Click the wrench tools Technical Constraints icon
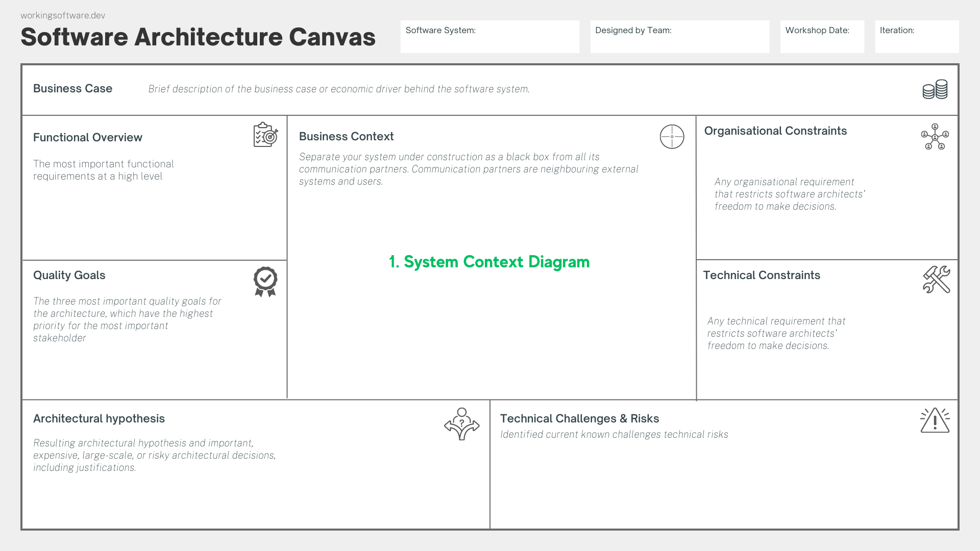The height and width of the screenshot is (551, 980). tap(936, 280)
